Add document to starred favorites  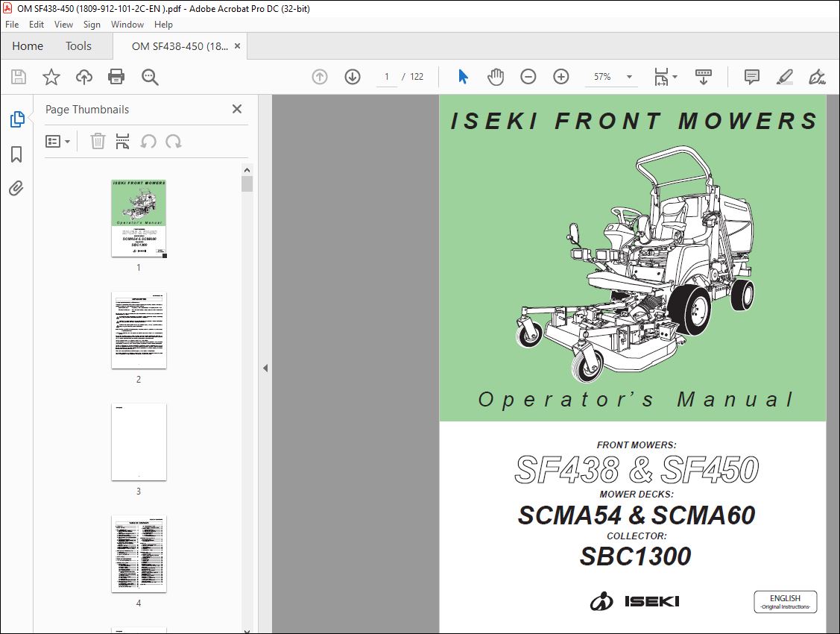tap(51, 77)
